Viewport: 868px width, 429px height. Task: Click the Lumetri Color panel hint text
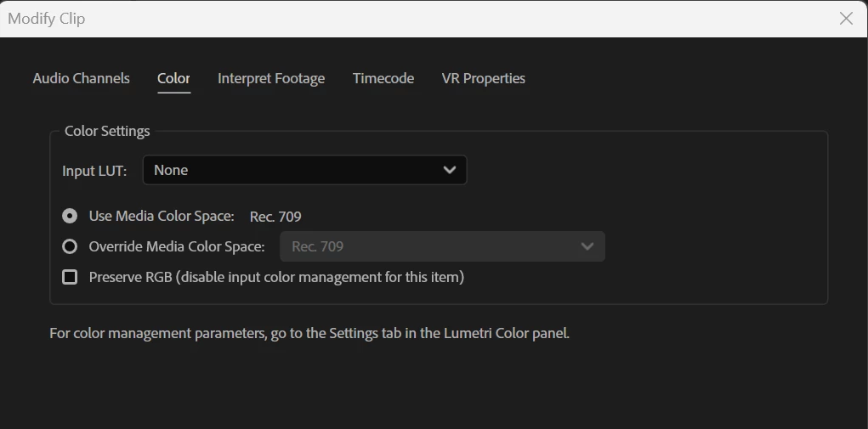tap(309, 333)
